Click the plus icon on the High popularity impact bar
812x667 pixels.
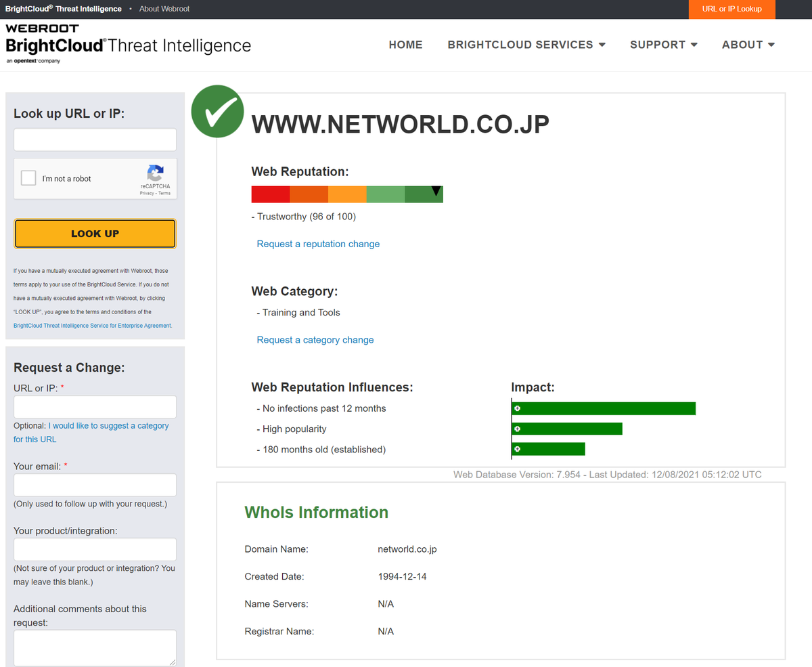click(517, 429)
